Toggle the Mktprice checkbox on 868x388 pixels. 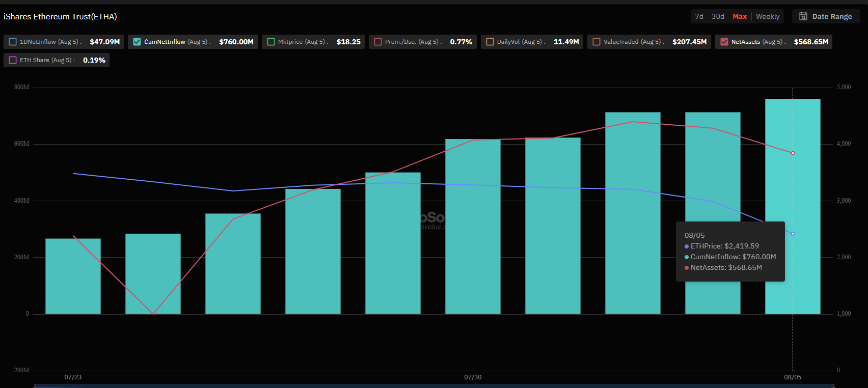[271, 42]
